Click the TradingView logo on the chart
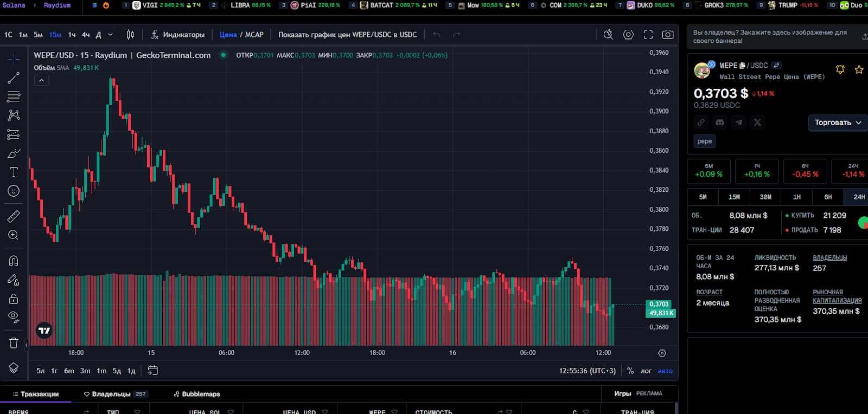Screen dimensions: 868x414 tap(44, 330)
